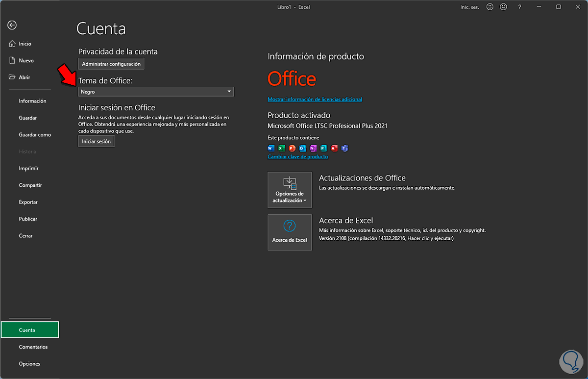The width and height of the screenshot is (588, 379).
Task: Select Guardar como in sidebar
Action: pos(35,135)
